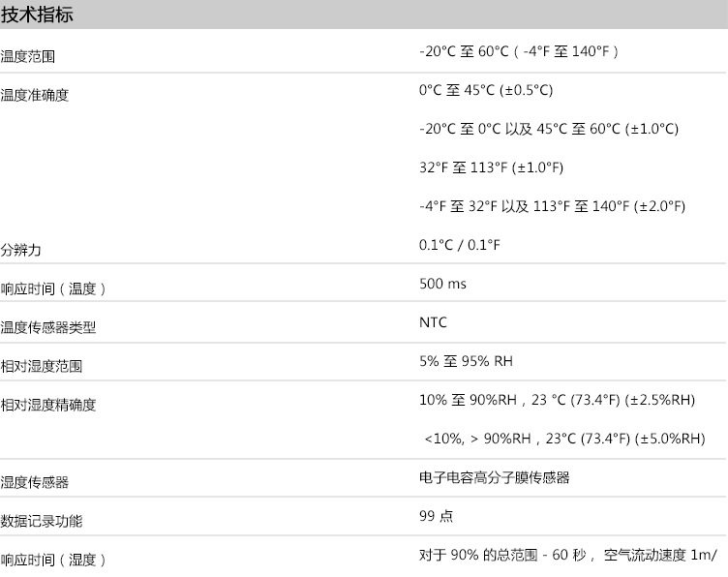Screen dimensions: 728x577
Task: Select the NTC sensor type value
Action: (x=434, y=322)
